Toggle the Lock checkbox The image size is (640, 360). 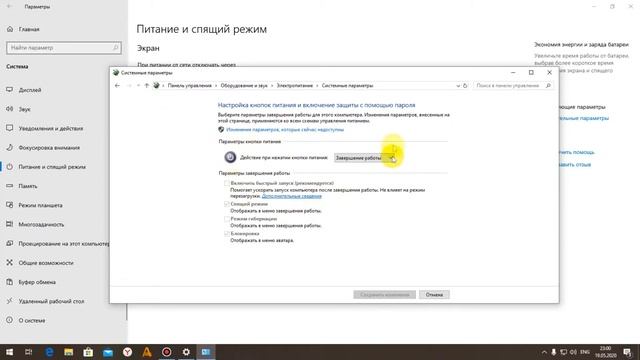tap(227, 233)
